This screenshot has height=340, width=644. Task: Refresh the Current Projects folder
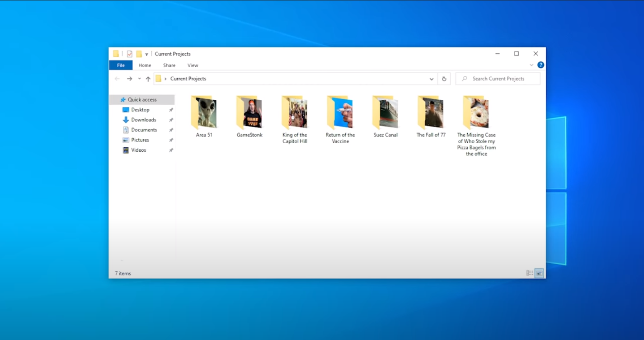(444, 79)
